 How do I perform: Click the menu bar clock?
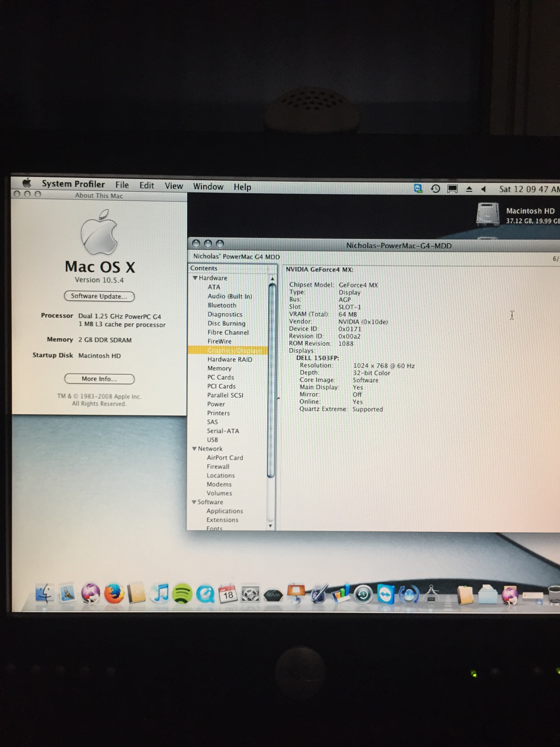coord(529,189)
